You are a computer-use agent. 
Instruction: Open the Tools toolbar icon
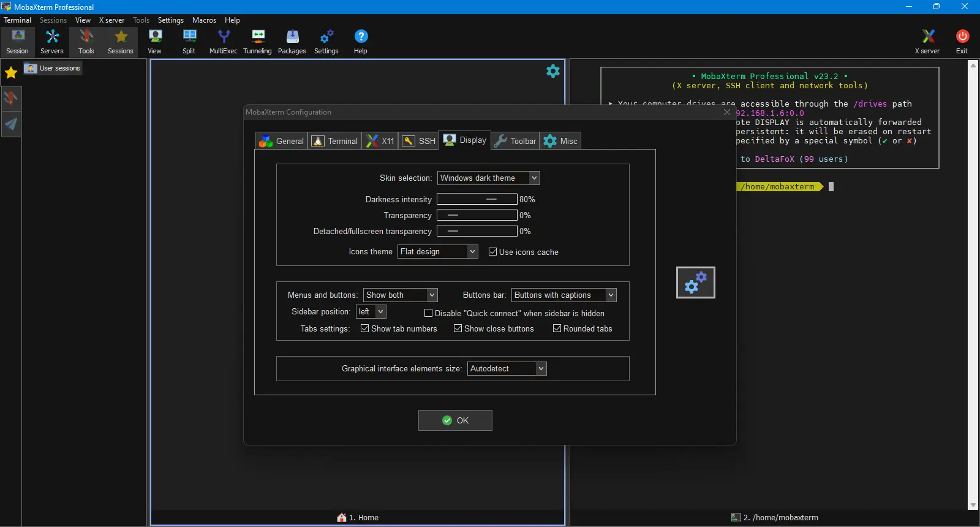tap(86, 42)
